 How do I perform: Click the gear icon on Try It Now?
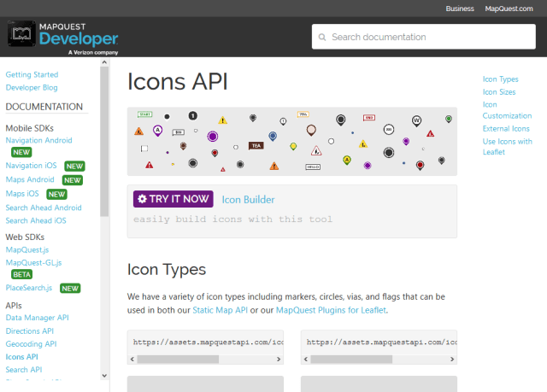[x=142, y=199]
